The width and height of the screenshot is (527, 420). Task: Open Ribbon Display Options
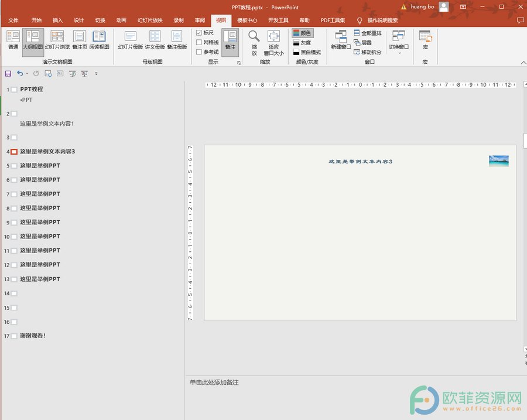pos(463,6)
